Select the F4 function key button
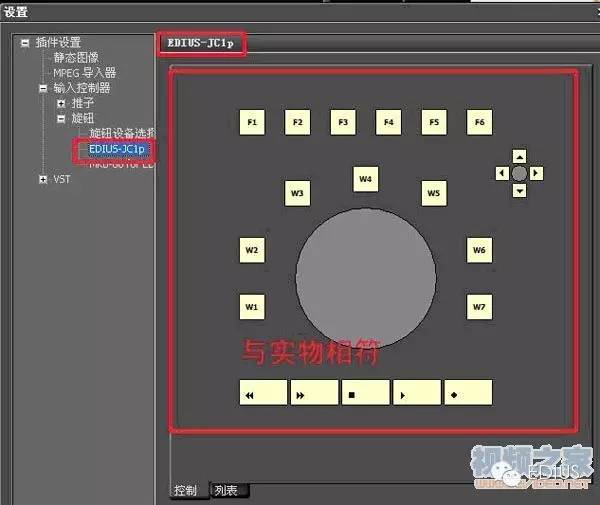Viewport: 600px width, 505px height. (x=388, y=122)
